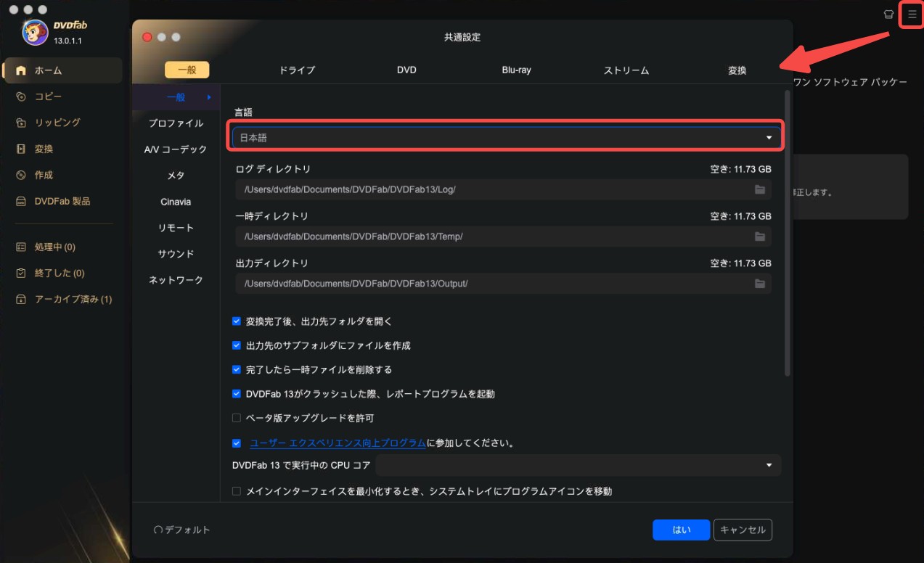Screen dimensions: 924x563
Task: Toggle 出力先のサブフォルダにファイルを作成 checkbox
Action: pos(236,345)
